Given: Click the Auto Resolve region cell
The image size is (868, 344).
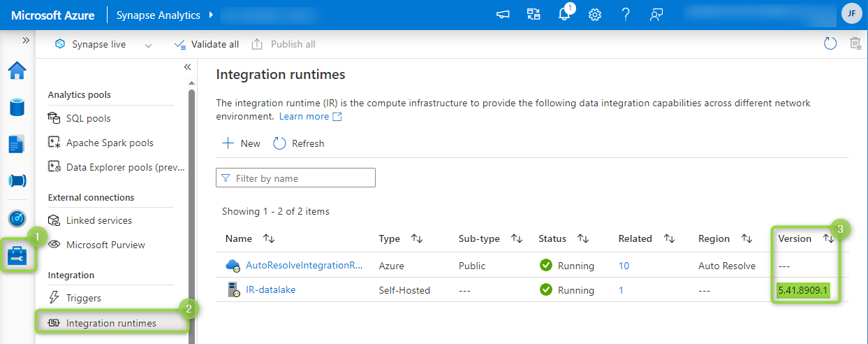Looking at the screenshot, I should 727,266.
